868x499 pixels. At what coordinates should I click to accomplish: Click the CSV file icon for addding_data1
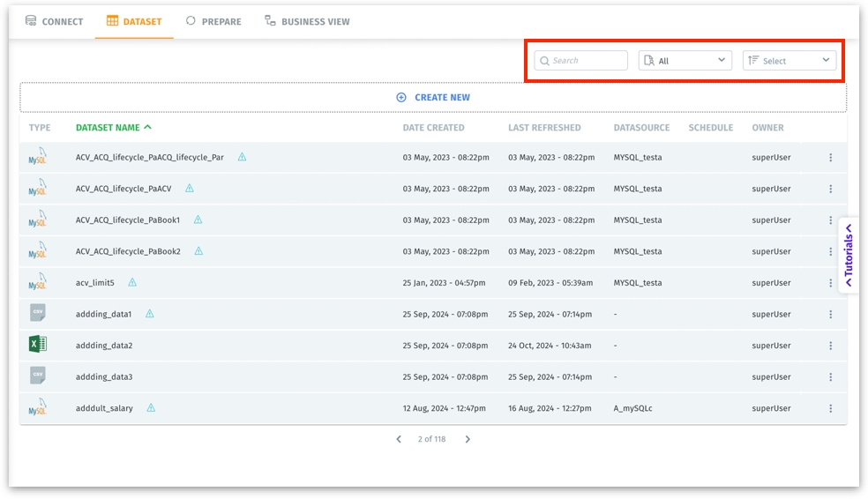coord(37,313)
